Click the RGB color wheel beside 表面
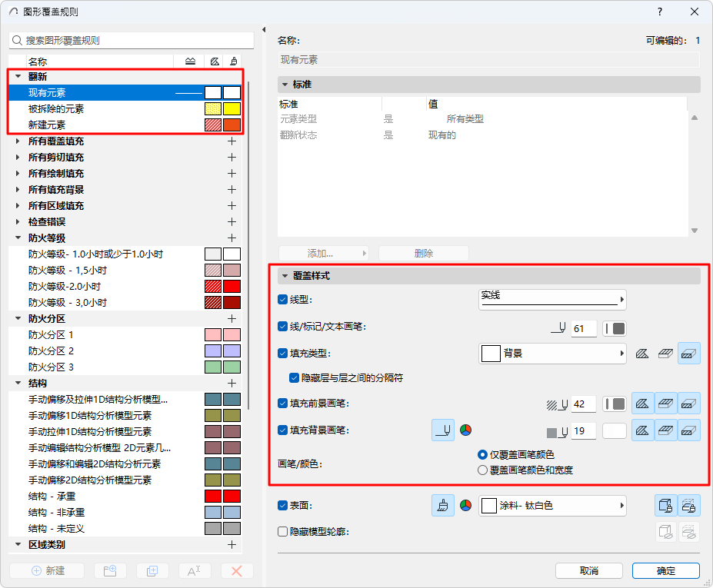Image resolution: width=713 pixels, height=588 pixels. point(465,505)
